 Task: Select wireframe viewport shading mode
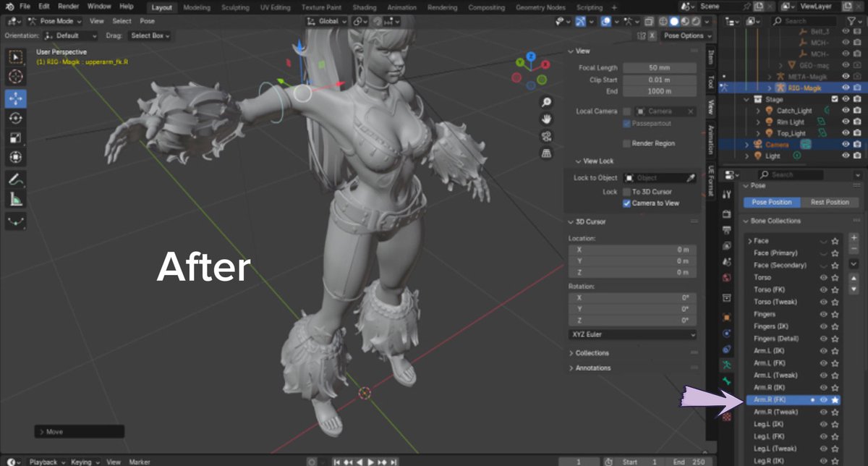663,22
